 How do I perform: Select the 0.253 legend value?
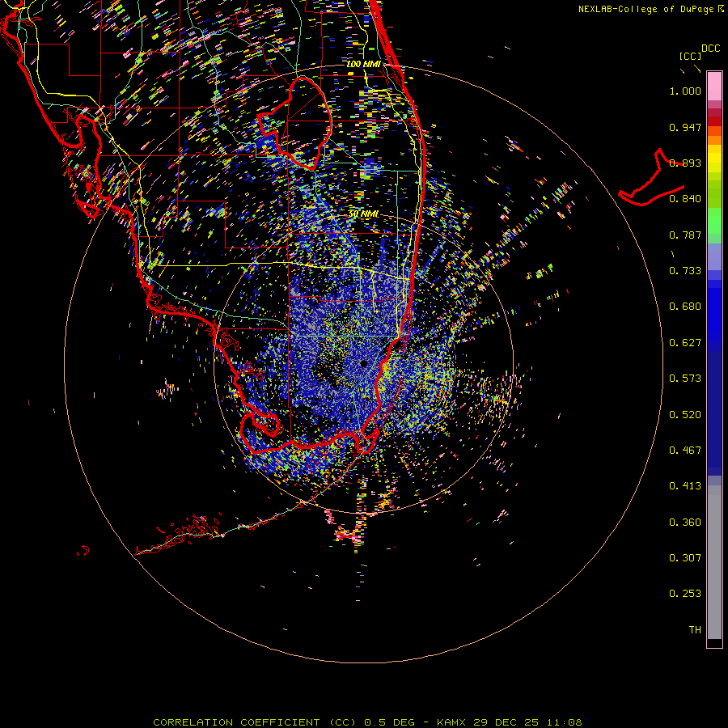(x=685, y=594)
